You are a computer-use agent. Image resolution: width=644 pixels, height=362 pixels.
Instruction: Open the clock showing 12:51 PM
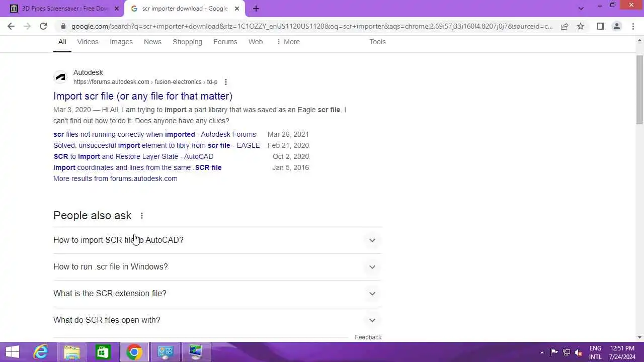click(622, 352)
